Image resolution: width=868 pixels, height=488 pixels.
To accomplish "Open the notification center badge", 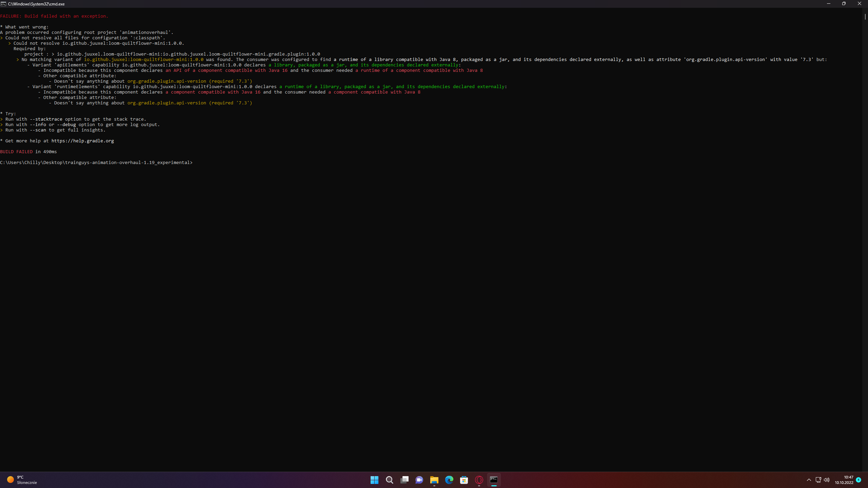I will [859, 480].
